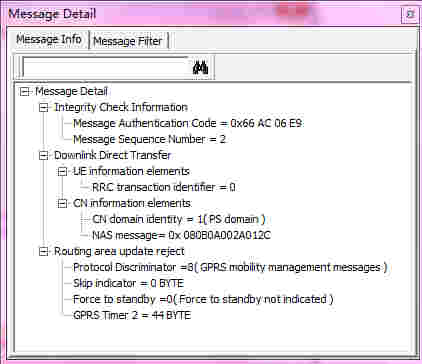Select GPRS Timer 2 = 44 BYTE row

pos(132,315)
